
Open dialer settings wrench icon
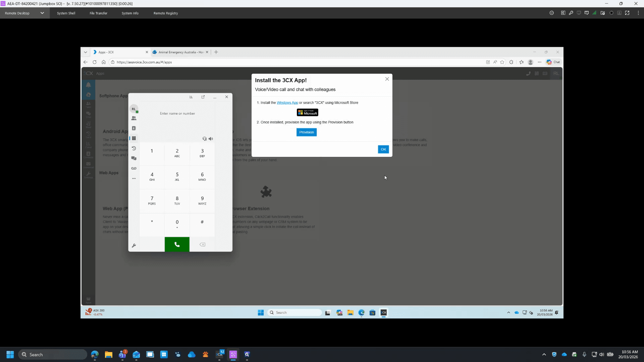[134, 246]
